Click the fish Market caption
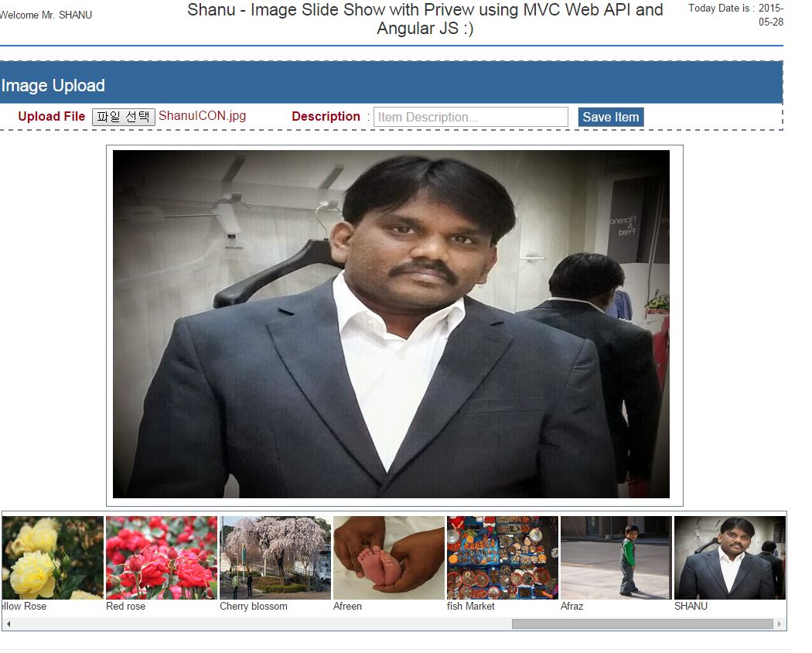The height and width of the screenshot is (653, 812). (471, 606)
